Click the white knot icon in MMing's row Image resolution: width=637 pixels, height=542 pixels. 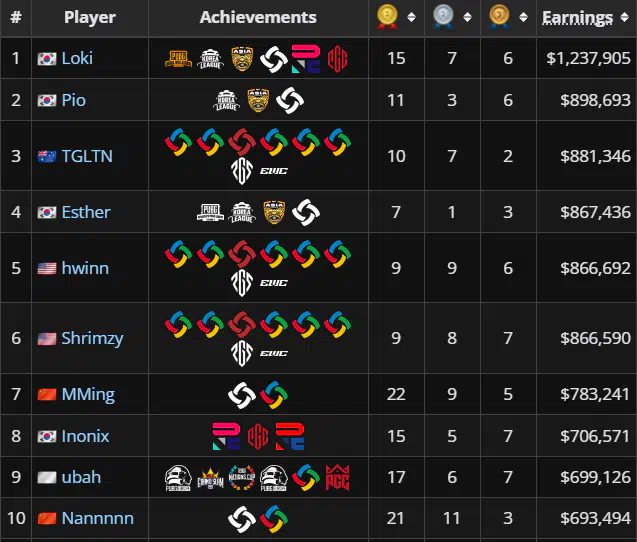(242, 395)
